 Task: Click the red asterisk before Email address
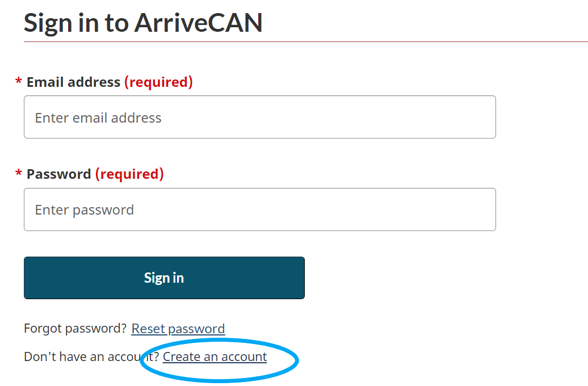tap(18, 81)
